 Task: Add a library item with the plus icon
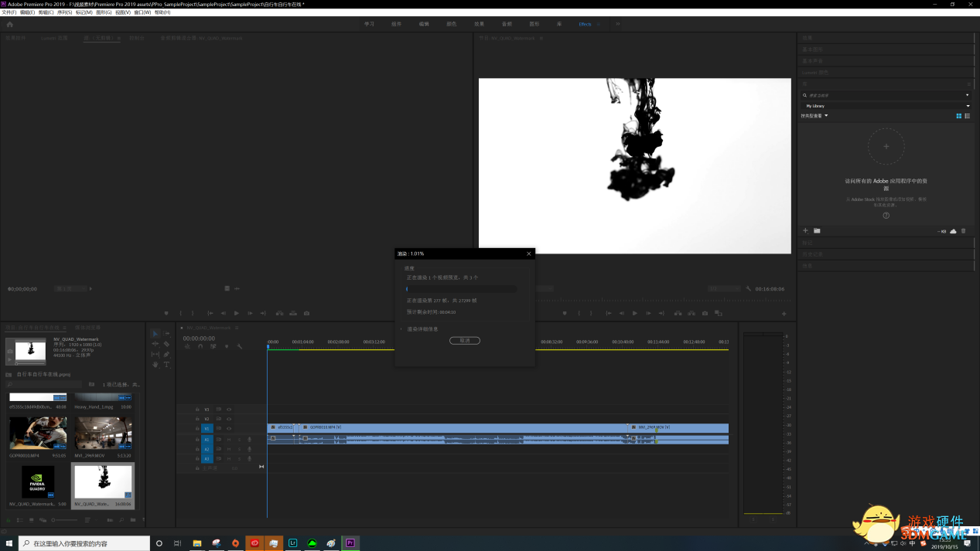point(805,230)
